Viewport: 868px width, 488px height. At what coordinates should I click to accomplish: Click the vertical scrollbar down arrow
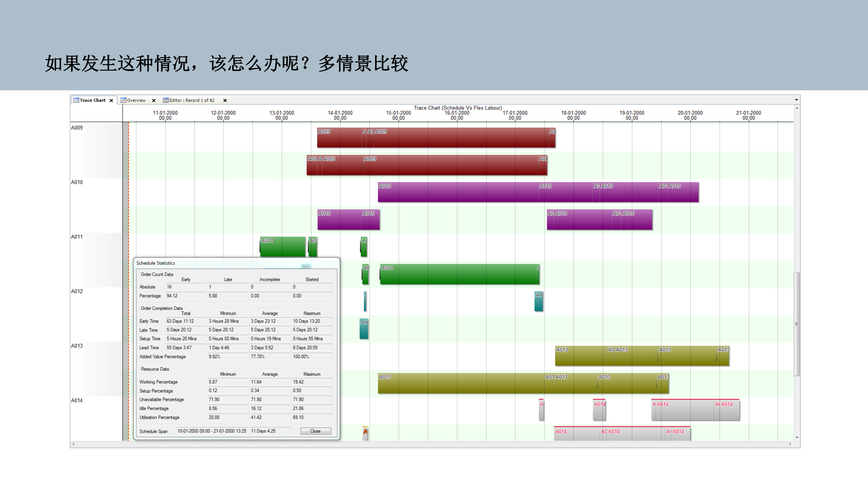797,437
